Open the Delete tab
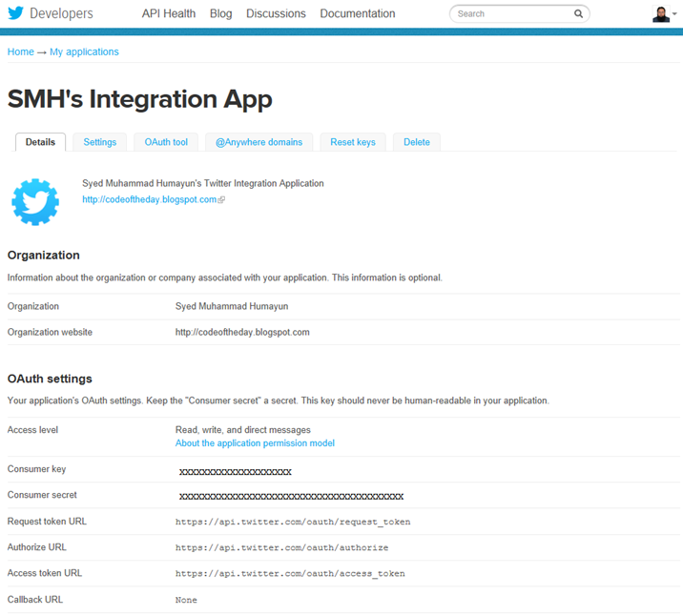Image resolution: width=683 pixels, height=616 pixels. pyautogui.click(x=417, y=142)
